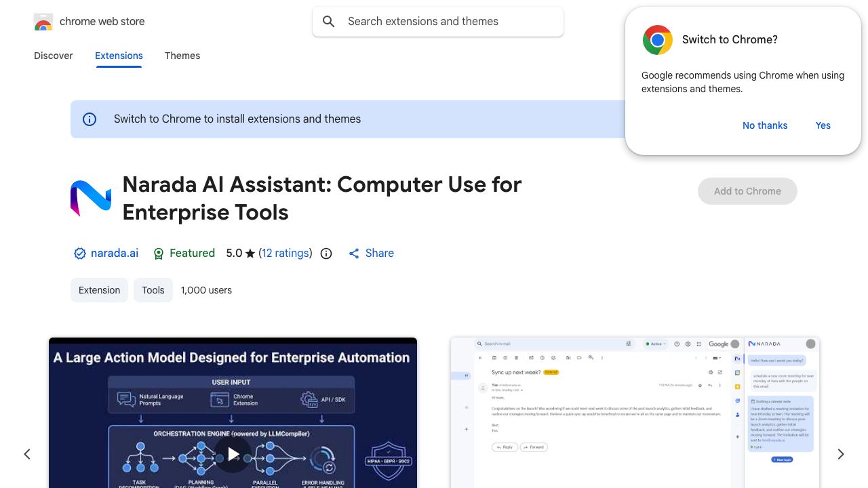Click the chrome web store title text
The width and height of the screenshot is (868, 488).
(x=102, y=22)
